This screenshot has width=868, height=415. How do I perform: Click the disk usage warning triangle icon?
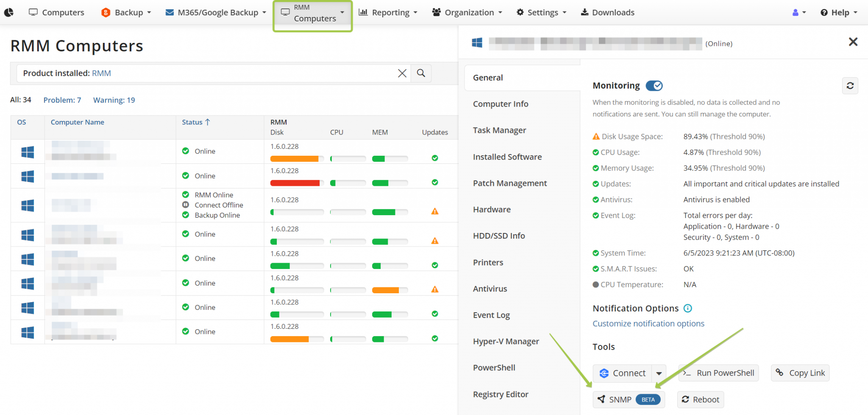tap(595, 136)
